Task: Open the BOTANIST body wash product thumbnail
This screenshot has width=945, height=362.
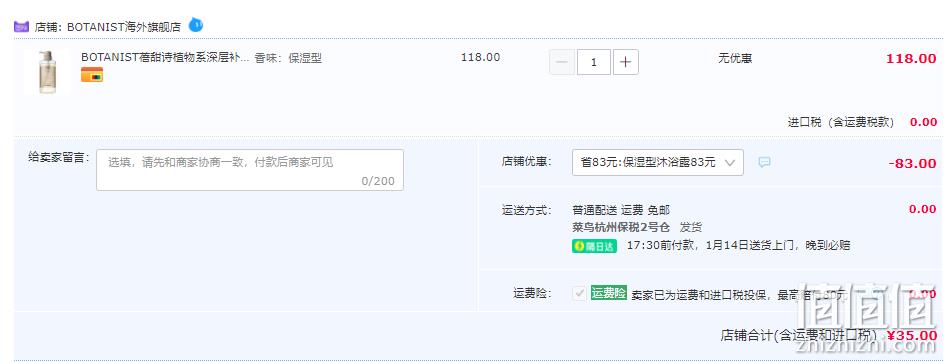Action: 47,72
